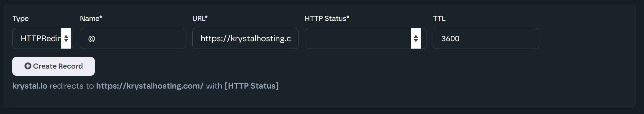Click the up arrow on HTTP Status selector

[416, 36]
